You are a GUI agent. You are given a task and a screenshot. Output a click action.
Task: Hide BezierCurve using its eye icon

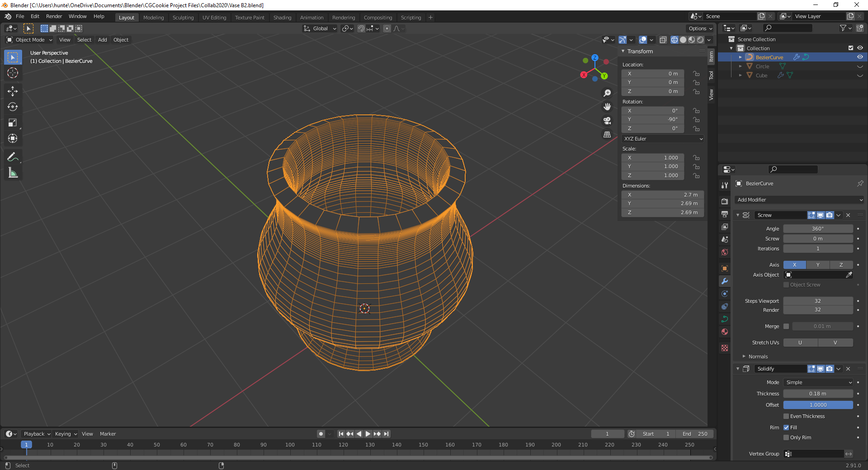(860, 57)
